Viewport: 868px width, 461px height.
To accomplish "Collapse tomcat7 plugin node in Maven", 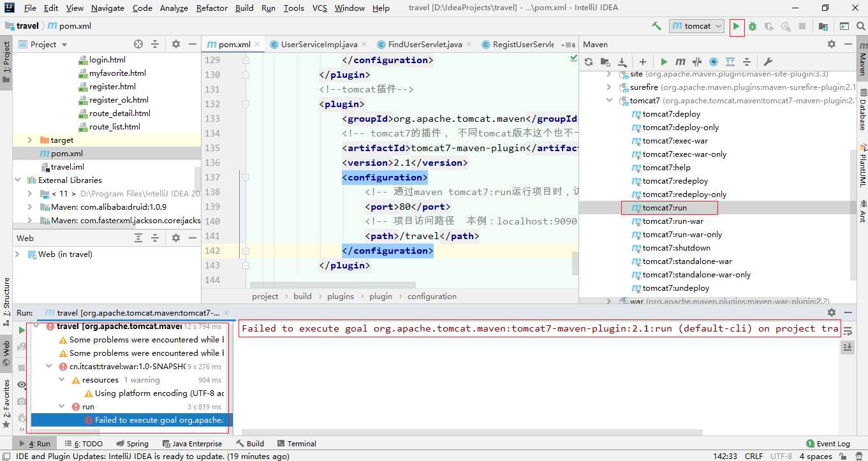I will 609,100.
